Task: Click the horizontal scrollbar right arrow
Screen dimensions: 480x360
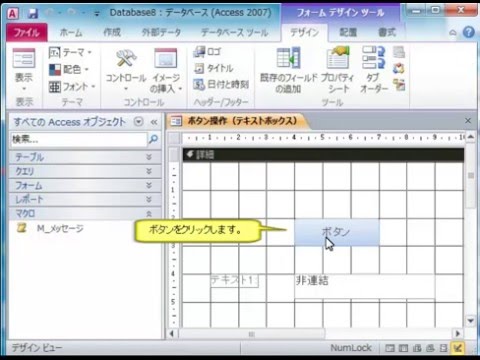Action: [458, 334]
